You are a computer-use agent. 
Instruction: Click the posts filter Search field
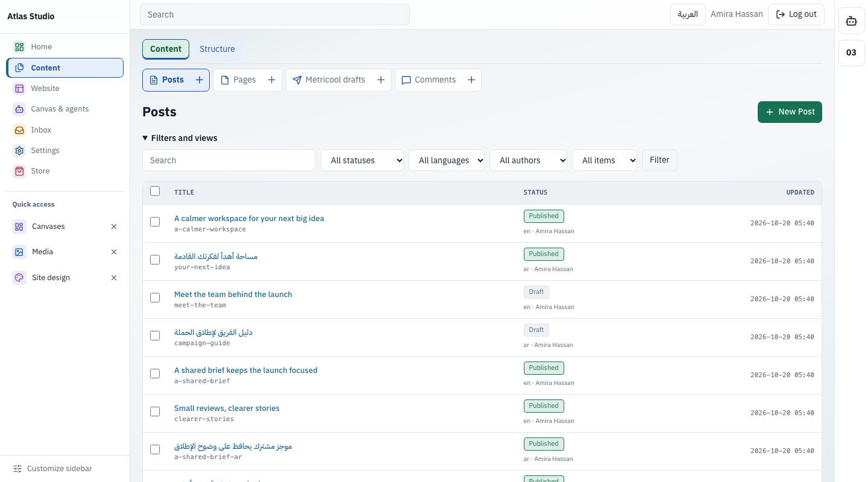(229, 160)
